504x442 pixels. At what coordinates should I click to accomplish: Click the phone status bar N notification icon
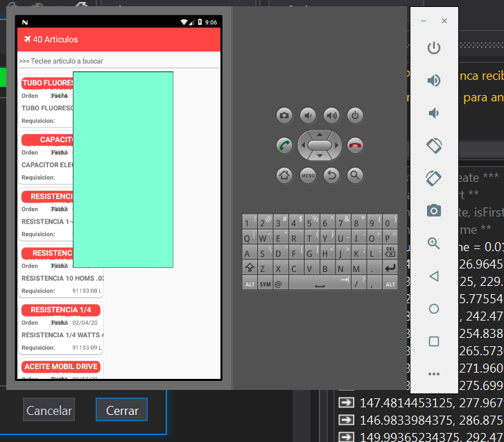[25, 22]
